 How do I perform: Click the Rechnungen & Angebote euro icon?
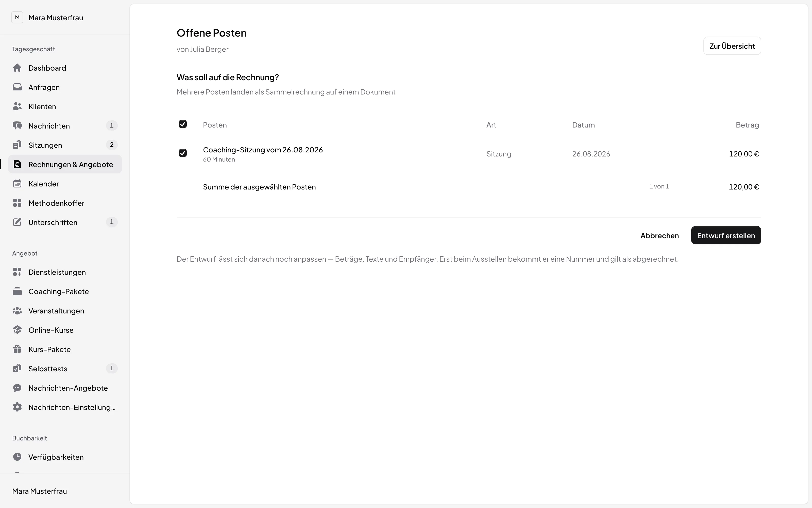pyautogui.click(x=17, y=164)
